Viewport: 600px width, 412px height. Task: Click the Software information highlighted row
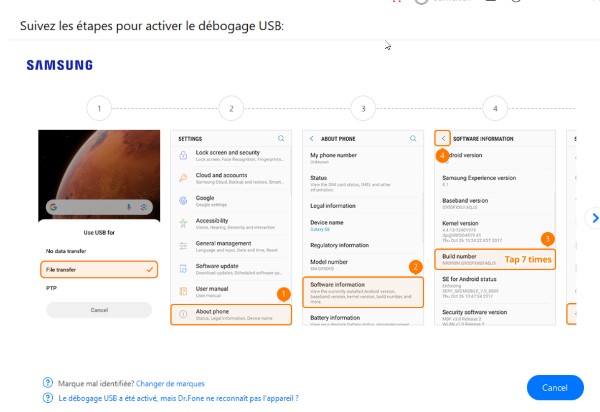click(363, 293)
